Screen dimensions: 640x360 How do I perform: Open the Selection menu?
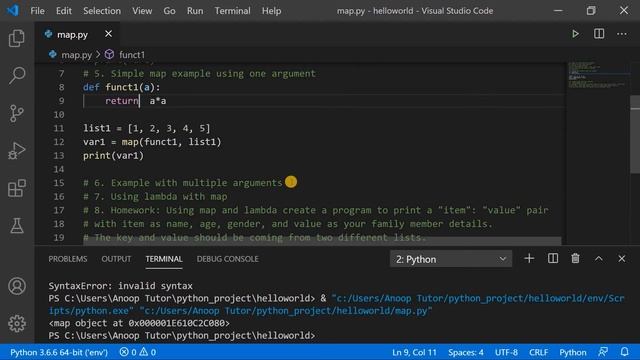[x=102, y=11]
